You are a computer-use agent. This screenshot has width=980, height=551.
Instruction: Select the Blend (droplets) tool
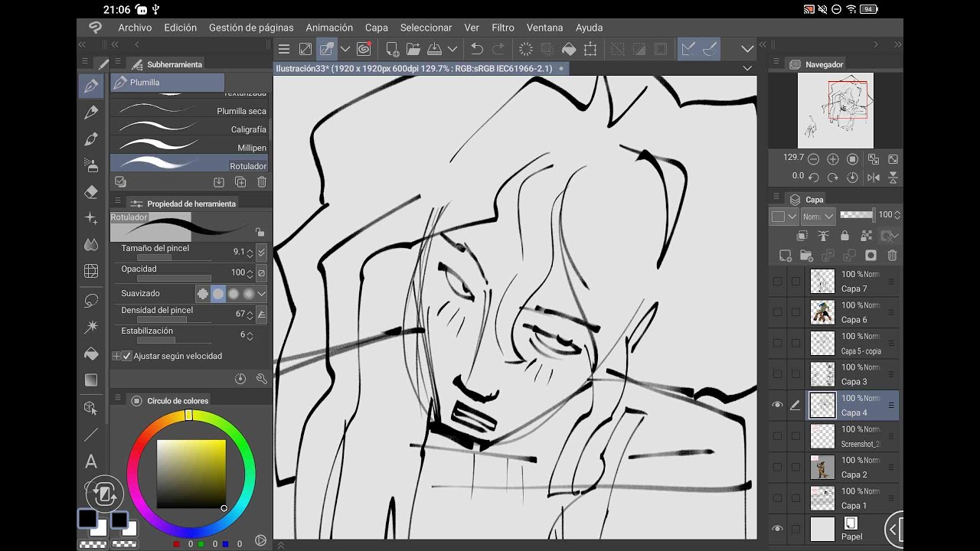coord(91,245)
